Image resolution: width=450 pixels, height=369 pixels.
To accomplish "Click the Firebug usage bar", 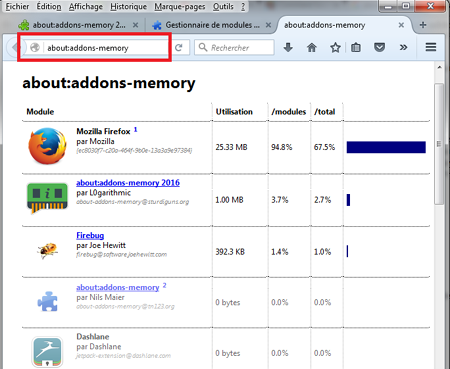I will click(x=347, y=251).
